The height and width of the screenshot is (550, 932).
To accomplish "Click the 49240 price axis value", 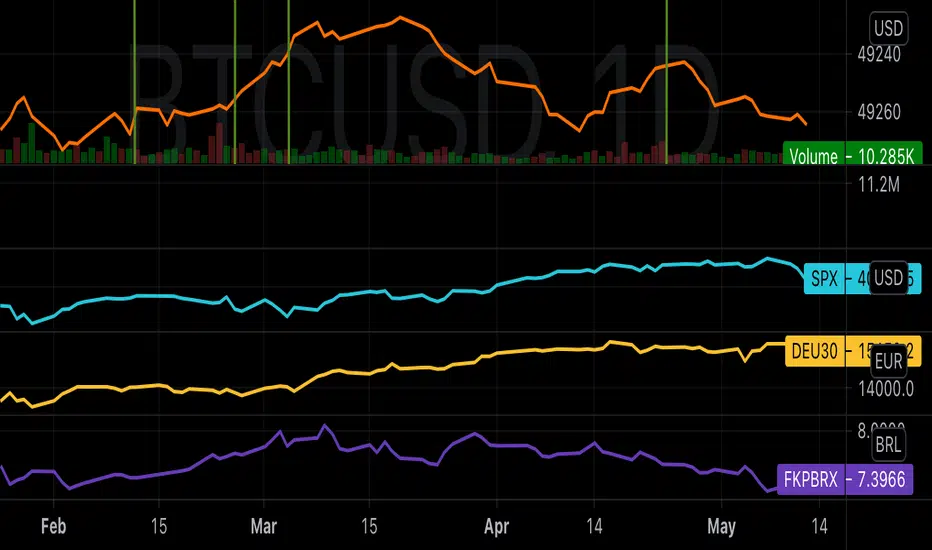I will [879, 55].
